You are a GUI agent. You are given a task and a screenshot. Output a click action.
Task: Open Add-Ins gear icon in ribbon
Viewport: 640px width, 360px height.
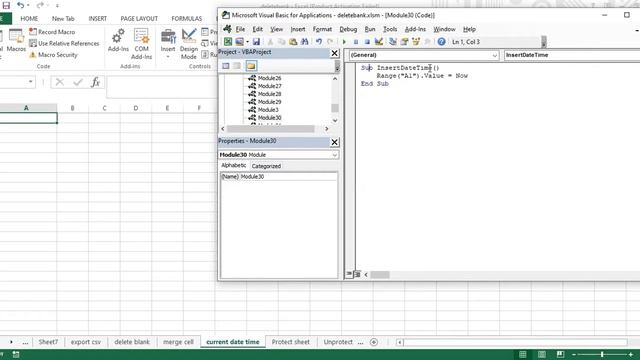pos(118,40)
